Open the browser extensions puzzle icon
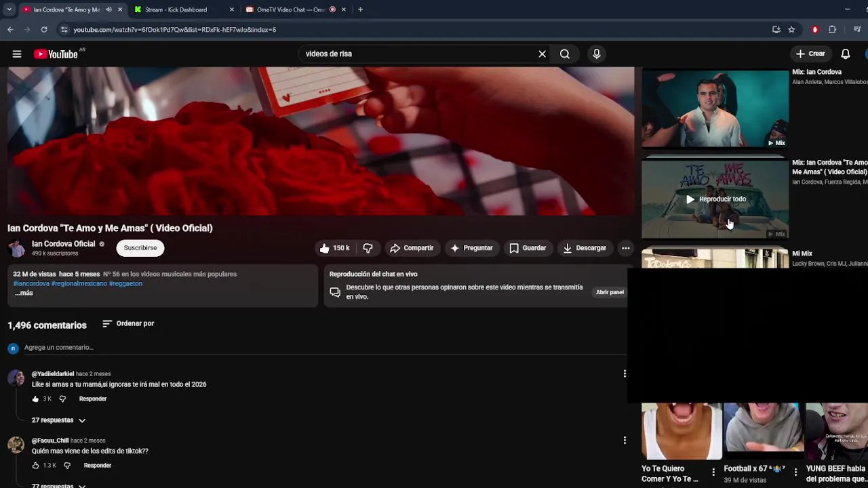 (x=833, y=30)
